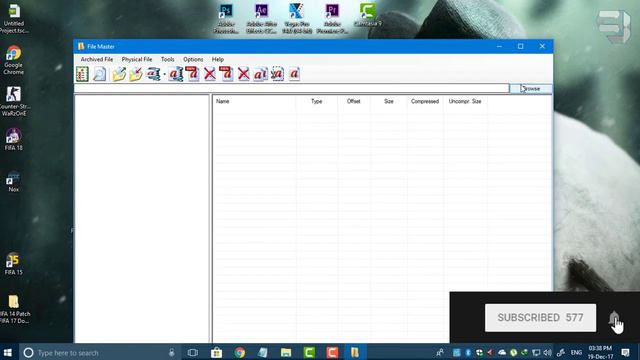Click the 'a' icon with blue side bracket
The height and width of the screenshot is (360, 640).
pyautogui.click(x=176, y=74)
